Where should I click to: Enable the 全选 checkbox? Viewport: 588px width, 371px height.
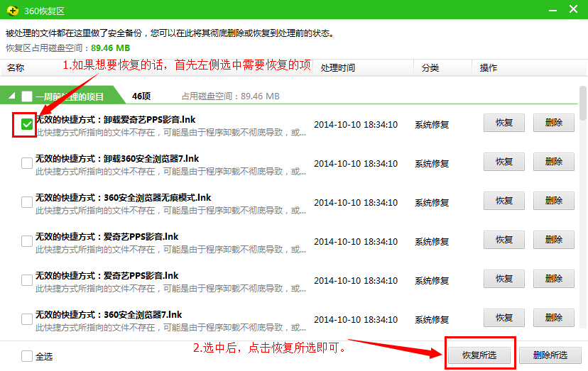tap(26, 356)
